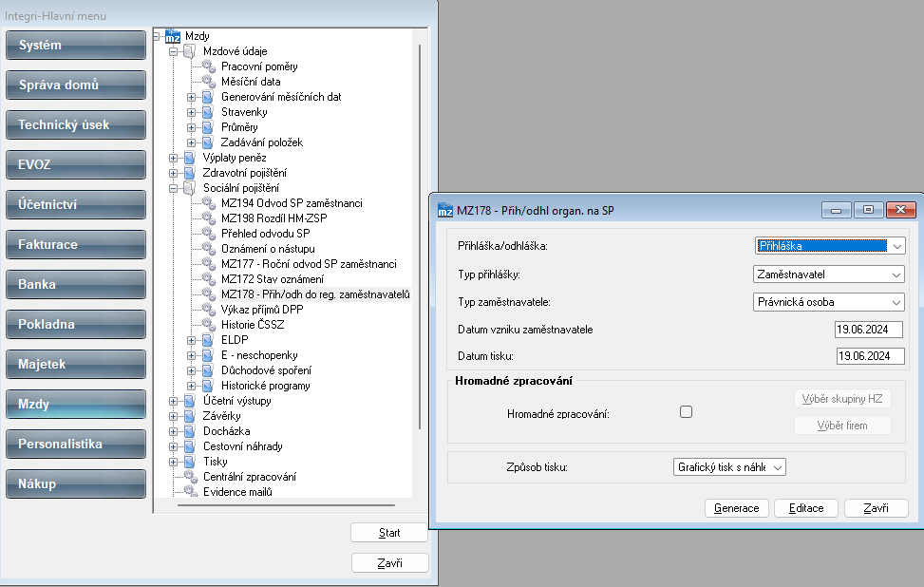Collapse the Sociální pojištění tree node
924x587 pixels.
[173, 189]
